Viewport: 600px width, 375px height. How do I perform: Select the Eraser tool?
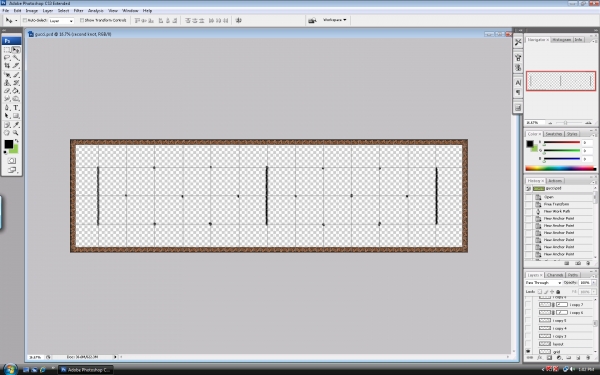point(7,91)
